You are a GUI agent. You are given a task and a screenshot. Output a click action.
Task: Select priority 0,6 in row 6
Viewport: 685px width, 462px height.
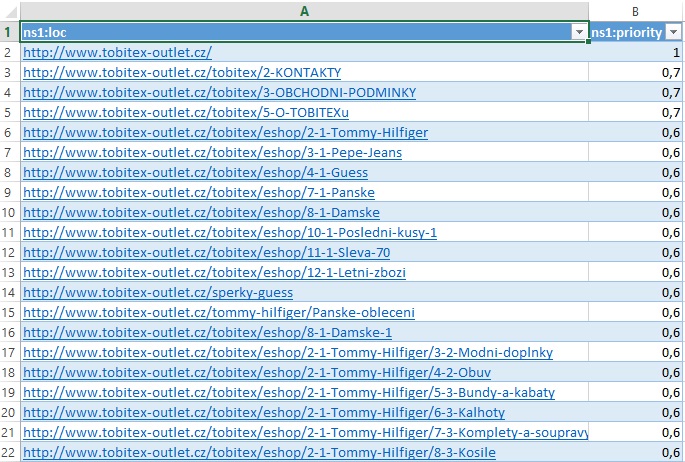click(636, 133)
